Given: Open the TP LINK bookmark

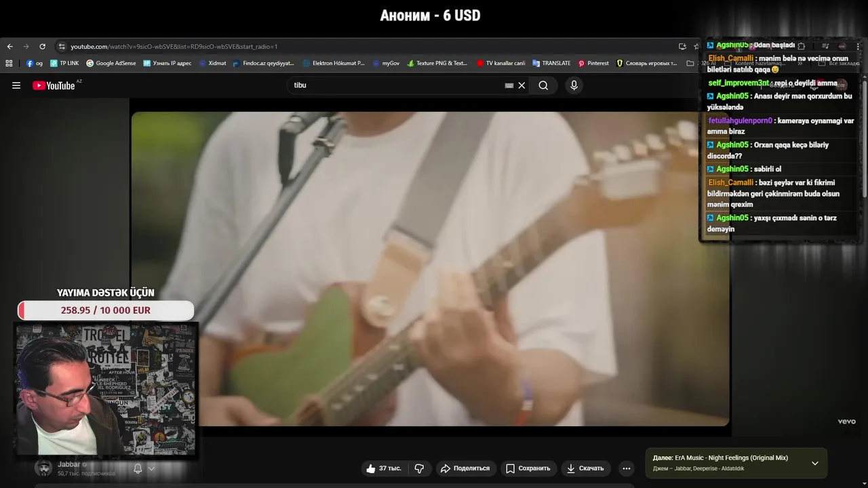Looking at the screenshot, I should pyautogui.click(x=64, y=63).
